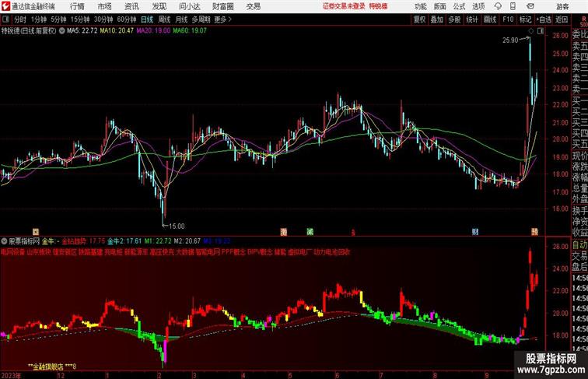
Task: Click the MA10: 20.47 indicator value
Action: [117, 31]
